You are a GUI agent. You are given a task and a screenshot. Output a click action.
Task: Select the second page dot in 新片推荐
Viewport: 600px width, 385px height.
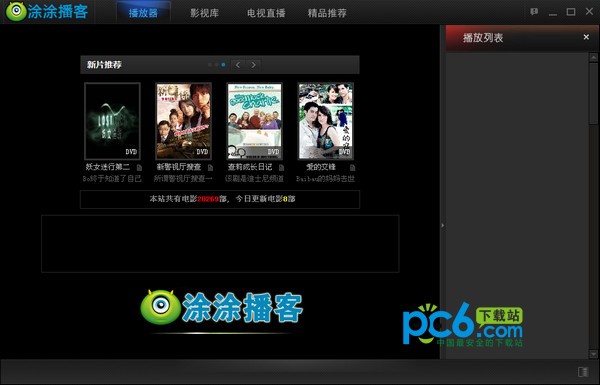217,65
